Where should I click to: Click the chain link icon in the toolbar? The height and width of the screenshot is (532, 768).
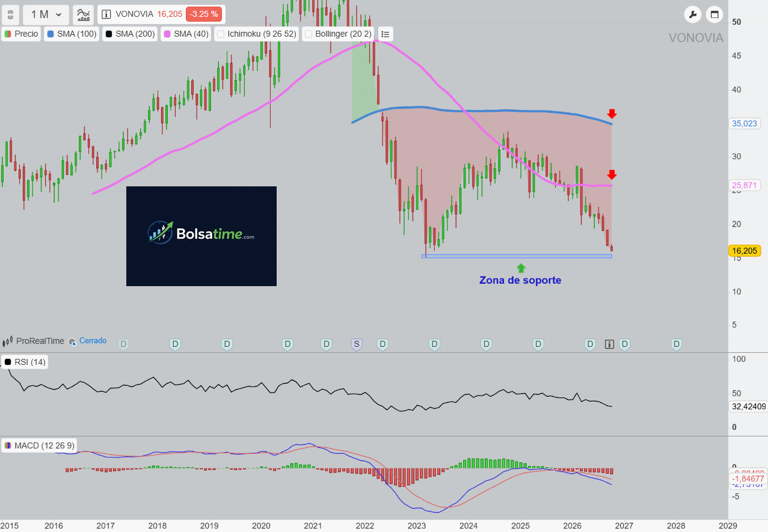tap(10, 14)
